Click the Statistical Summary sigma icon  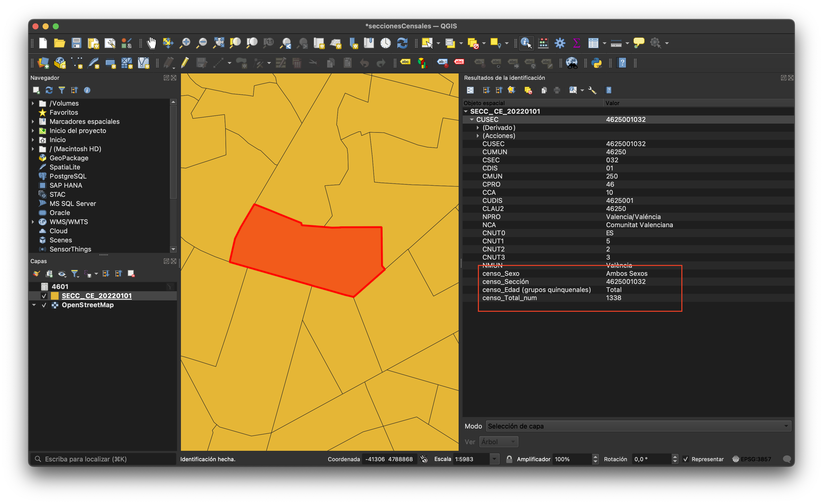(x=576, y=43)
